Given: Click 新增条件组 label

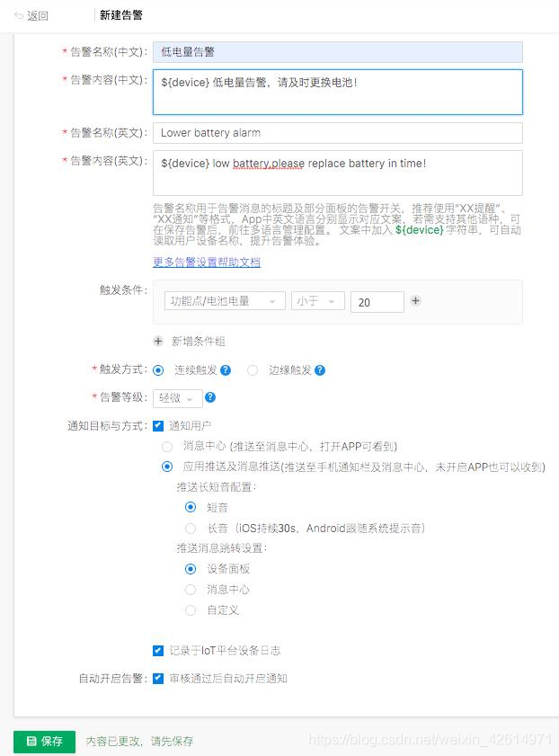Looking at the screenshot, I should [x=199, y=342].
